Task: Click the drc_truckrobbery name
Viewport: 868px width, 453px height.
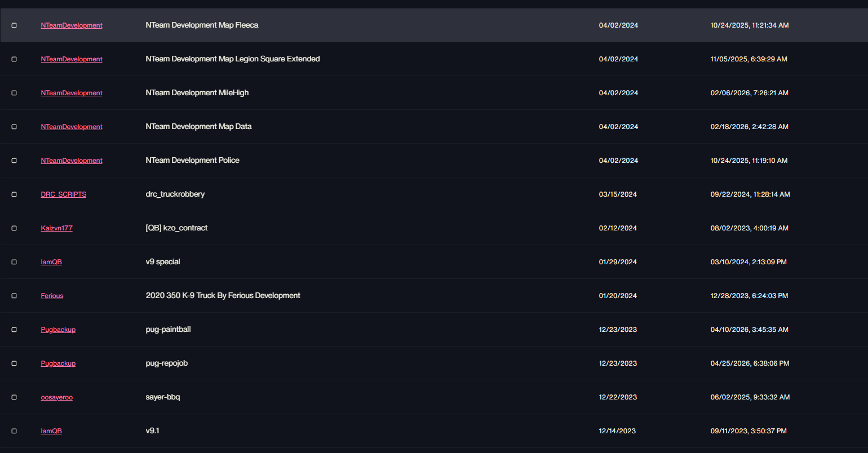Action: click(x=175, y=194)
